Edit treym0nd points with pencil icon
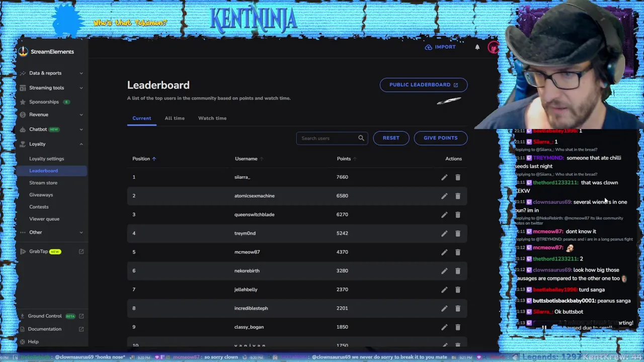This screenshot has height=362, width=644. coord(444,233)
